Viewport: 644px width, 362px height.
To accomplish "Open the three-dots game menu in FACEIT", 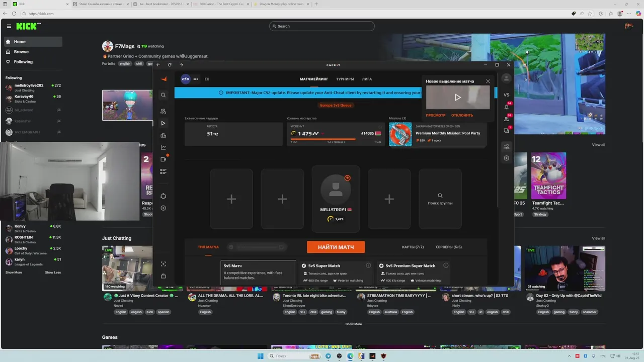I will tap(196, 79).
